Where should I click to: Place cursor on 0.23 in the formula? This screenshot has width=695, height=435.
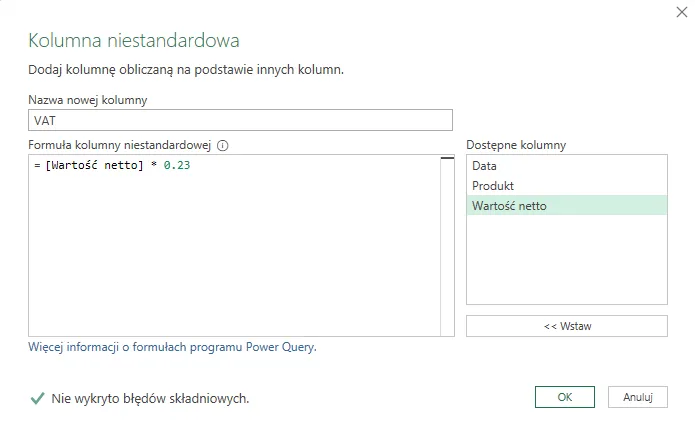pos(177,166)
